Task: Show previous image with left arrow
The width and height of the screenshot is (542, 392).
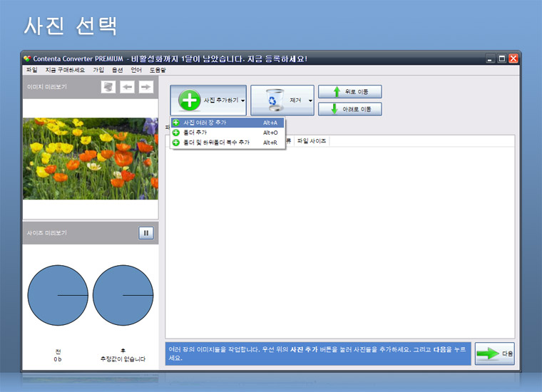Action: pos(127,87)
